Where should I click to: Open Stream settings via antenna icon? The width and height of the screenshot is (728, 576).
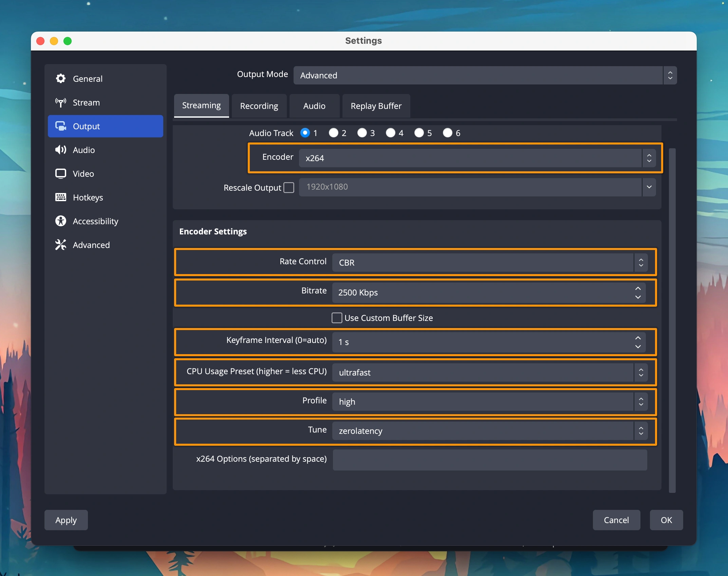(x=61, y=102)
